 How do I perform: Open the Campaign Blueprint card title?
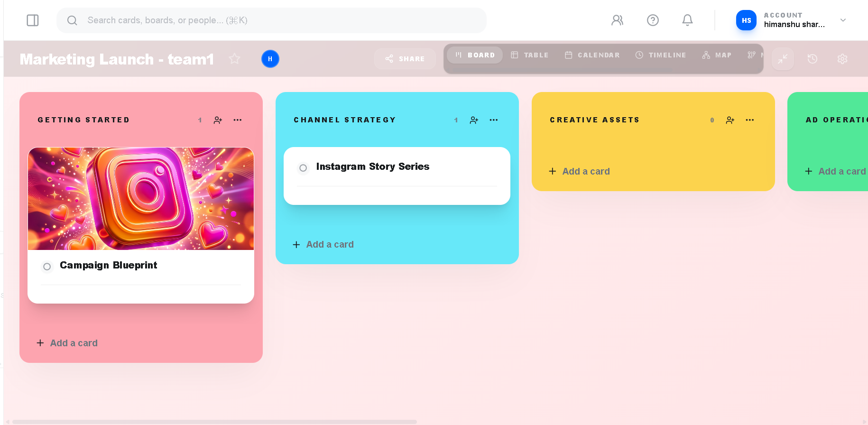[108, 265]
